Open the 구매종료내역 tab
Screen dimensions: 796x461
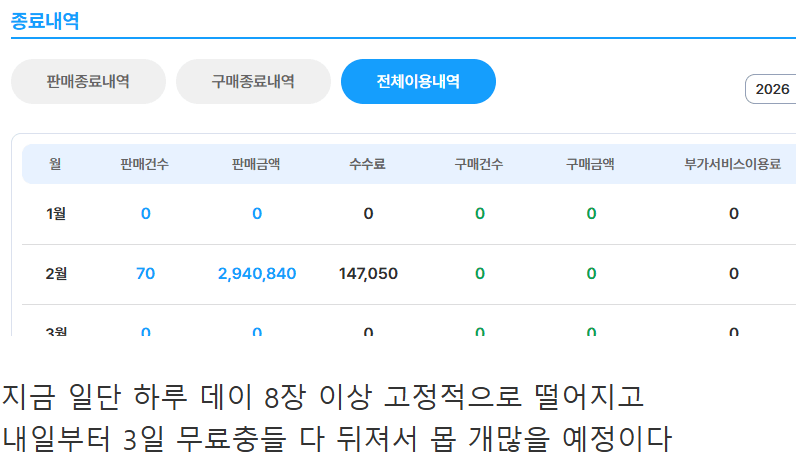(x=253, y=82)
